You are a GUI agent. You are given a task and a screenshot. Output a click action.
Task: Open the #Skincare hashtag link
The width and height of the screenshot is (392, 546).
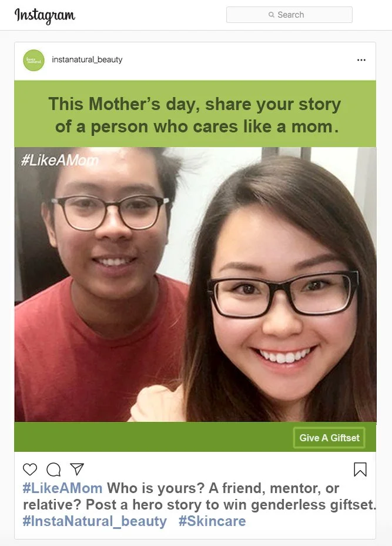click(212, 521)
